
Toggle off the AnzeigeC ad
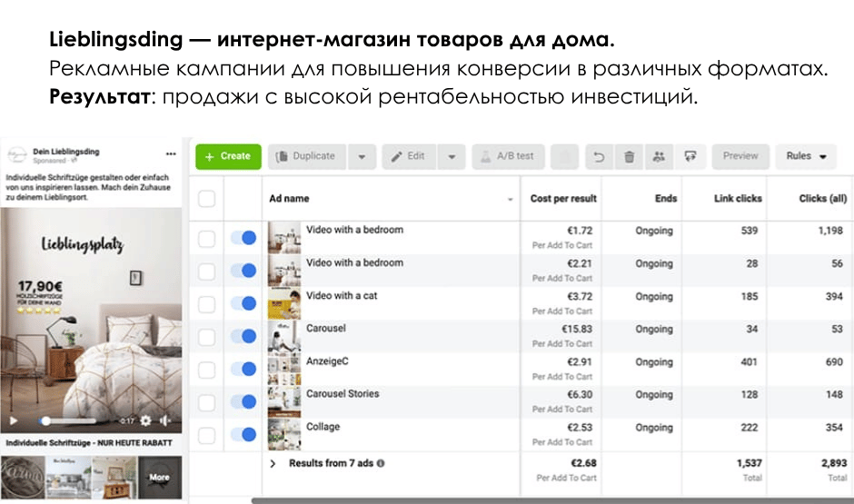[x=243, y=369]
